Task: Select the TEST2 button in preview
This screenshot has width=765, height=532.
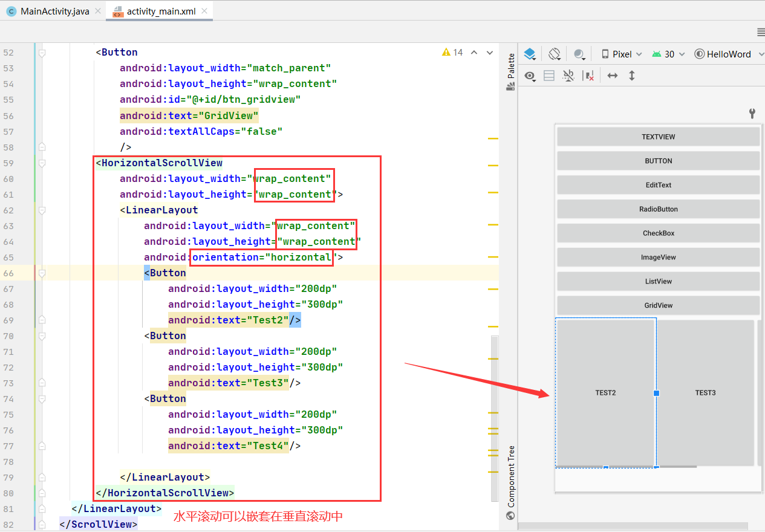Action: tap(605, 392)
